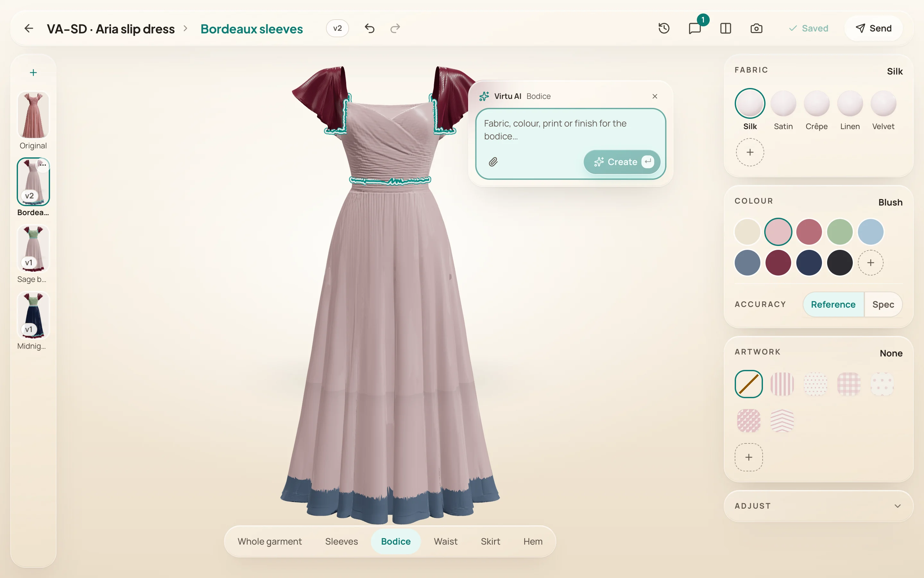
Task: Toggle the split compare view icon
Action: 725,28
